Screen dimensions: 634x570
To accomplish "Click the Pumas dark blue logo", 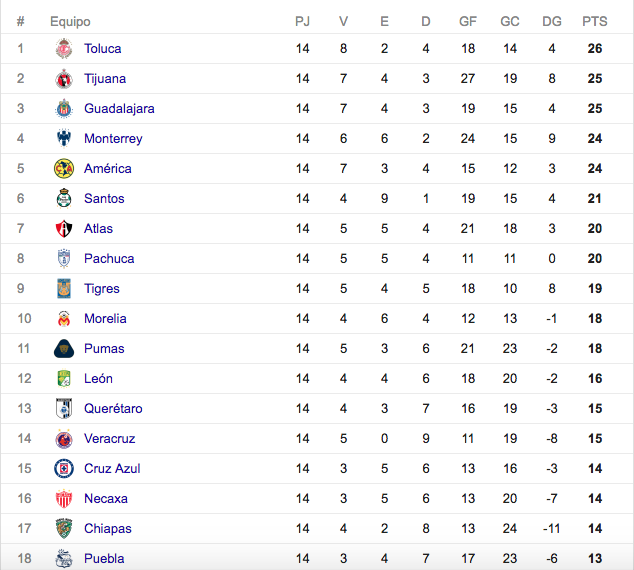I will pos(64,348).
